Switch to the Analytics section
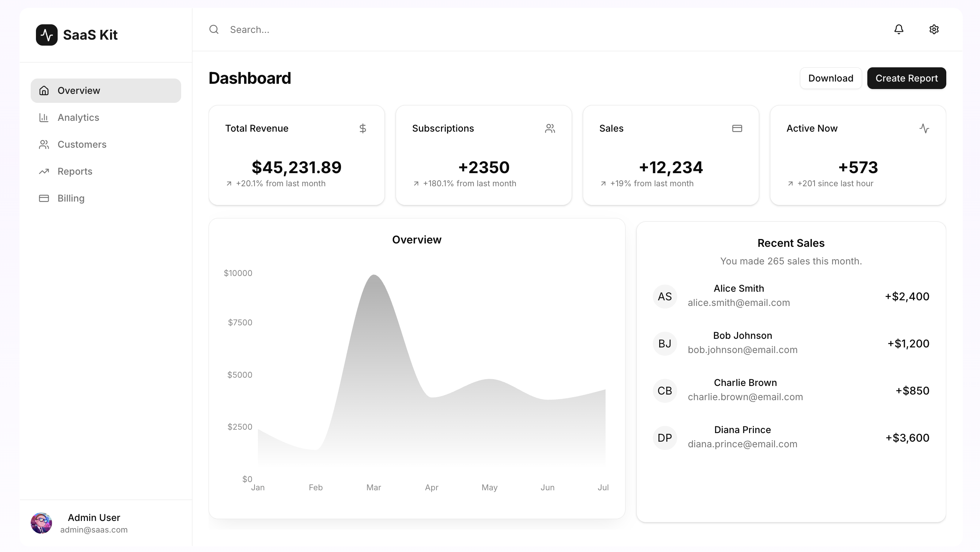The width and height of the screenshot is (980, 552). tap(78, 117)
